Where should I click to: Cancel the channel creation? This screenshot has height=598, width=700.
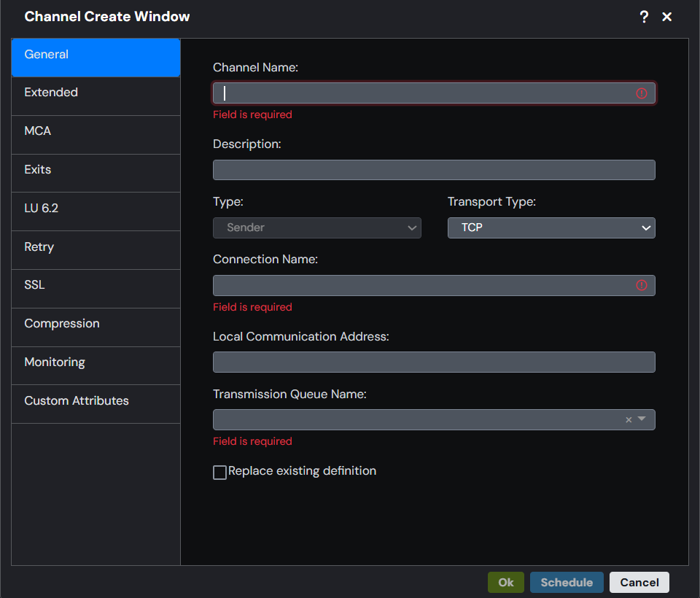(639, 583)
